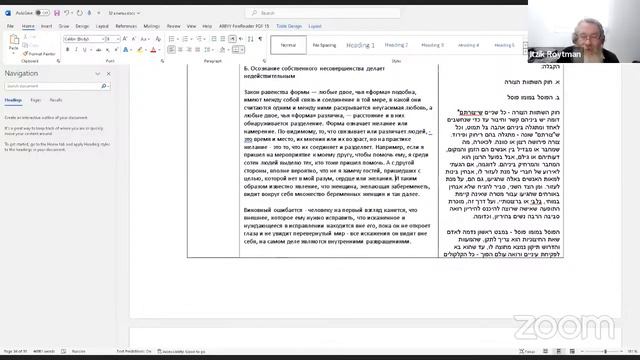Justify the paragraph text
This screenshot has width=640, height=360.
(198, 50)
